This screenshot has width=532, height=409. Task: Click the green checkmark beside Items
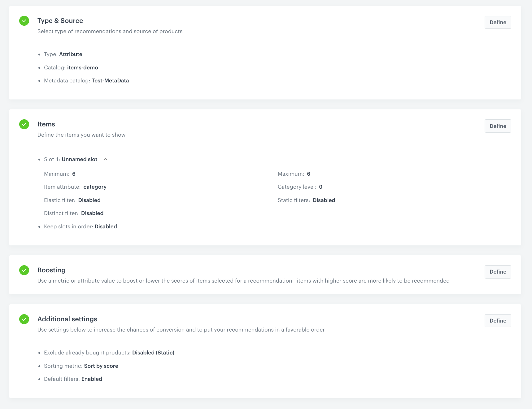click(x=24, y=125)
